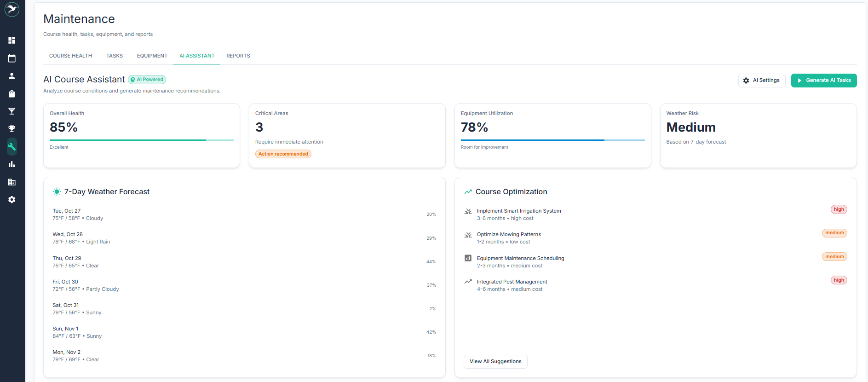Image resolution: width=868 pixels, height=382 pixels.
Task: Click the play icon in Generate AI Tasks
Action: click(799, 81)
